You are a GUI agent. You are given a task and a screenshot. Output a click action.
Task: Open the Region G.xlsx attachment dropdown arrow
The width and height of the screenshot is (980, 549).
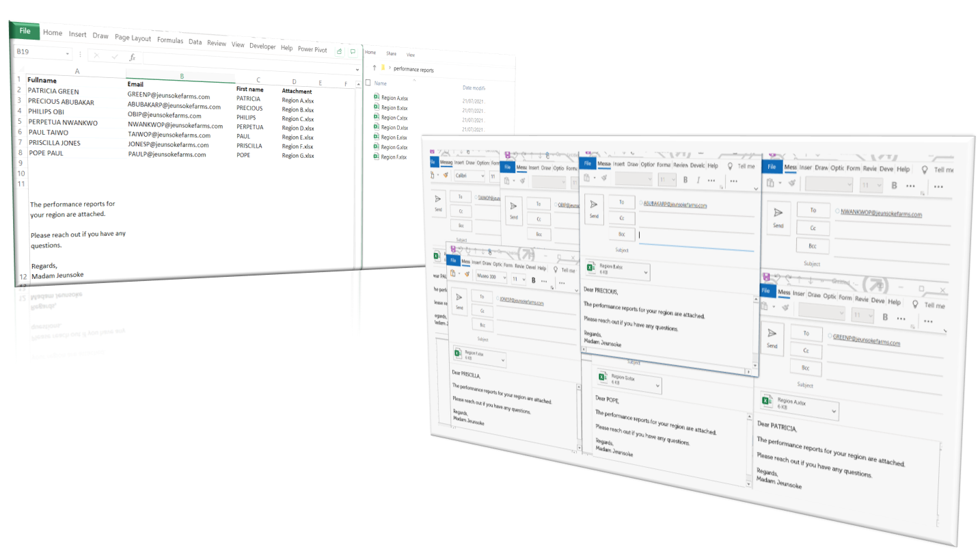pos(658,386)
